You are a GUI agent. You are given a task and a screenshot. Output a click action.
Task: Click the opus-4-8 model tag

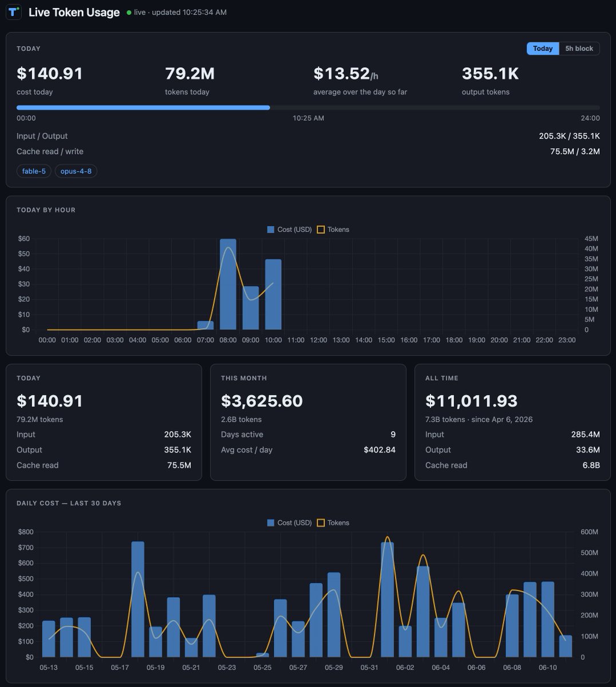(76, 171)
